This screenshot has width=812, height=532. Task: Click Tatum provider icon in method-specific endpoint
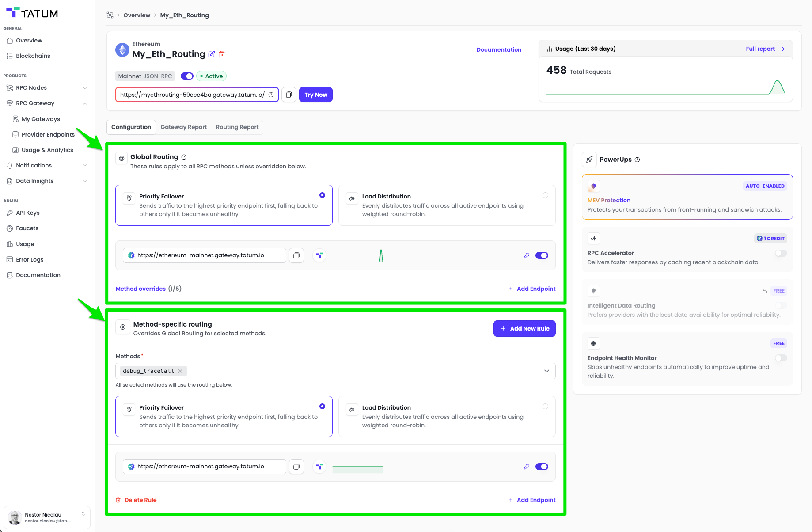(319, 467)
